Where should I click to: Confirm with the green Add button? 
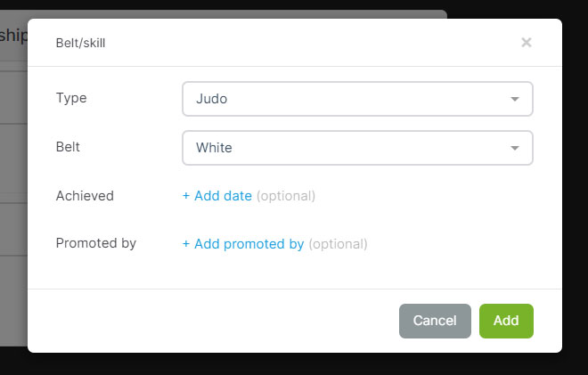506,321
